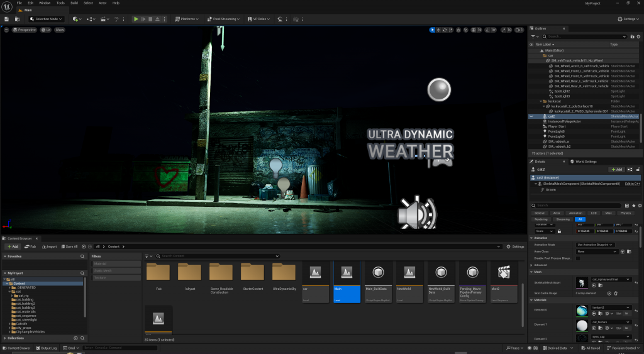Click the Skeletal Mesh Asset thumbnail
The width and height of the screenshot is (644, 354).
coord(582,282)
